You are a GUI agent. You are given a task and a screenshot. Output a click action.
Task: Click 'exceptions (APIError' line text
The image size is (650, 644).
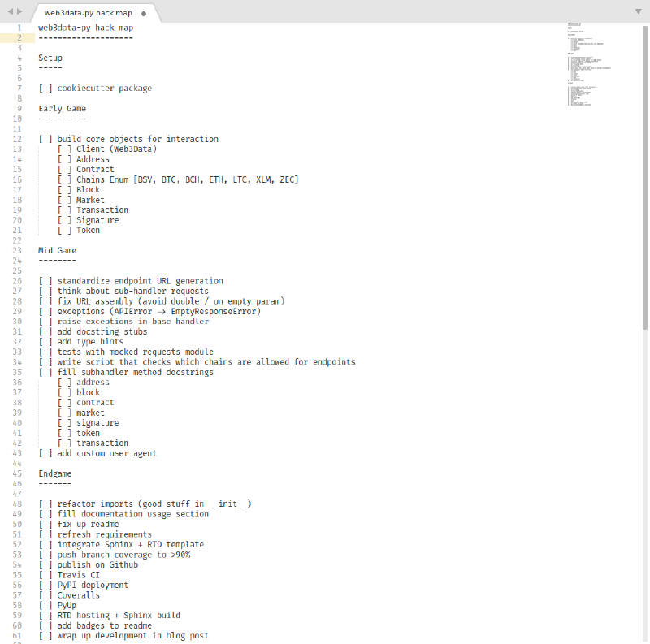[x=159, y=312]
